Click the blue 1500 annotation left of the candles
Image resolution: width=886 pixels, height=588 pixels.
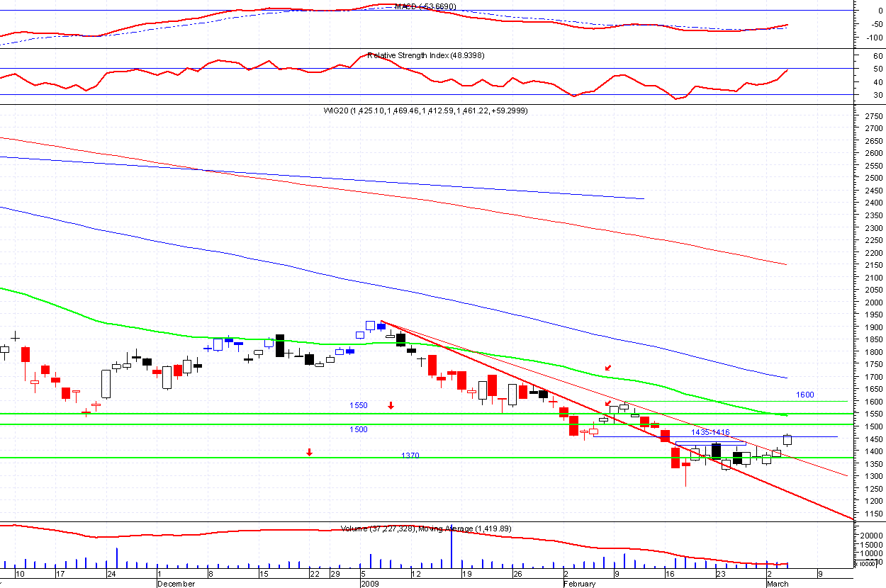point(359,429)
